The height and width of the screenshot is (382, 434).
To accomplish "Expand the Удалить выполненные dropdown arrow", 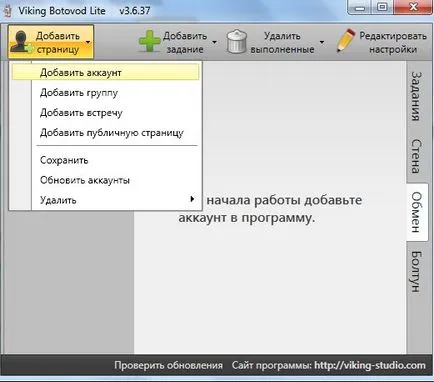I will (322, 42).
